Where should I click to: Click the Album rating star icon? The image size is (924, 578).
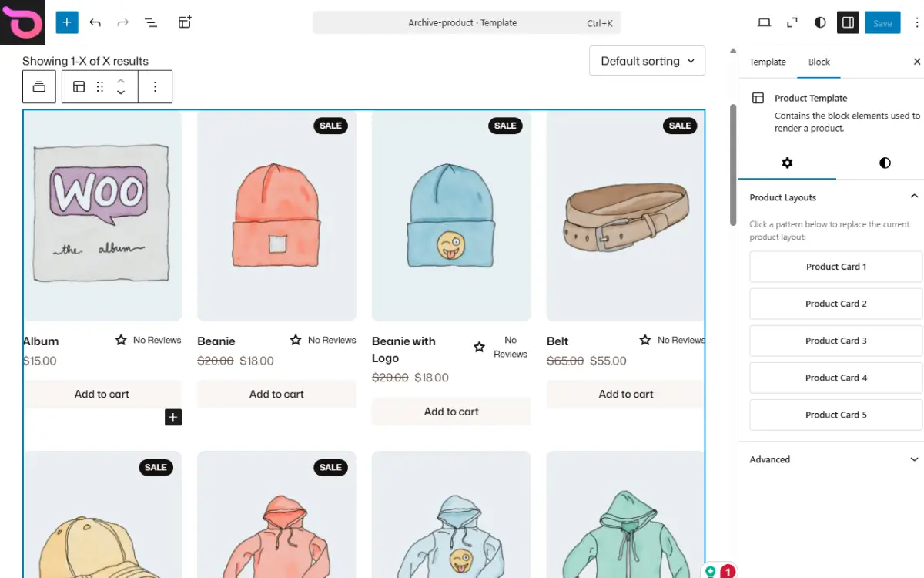point(121,340)
